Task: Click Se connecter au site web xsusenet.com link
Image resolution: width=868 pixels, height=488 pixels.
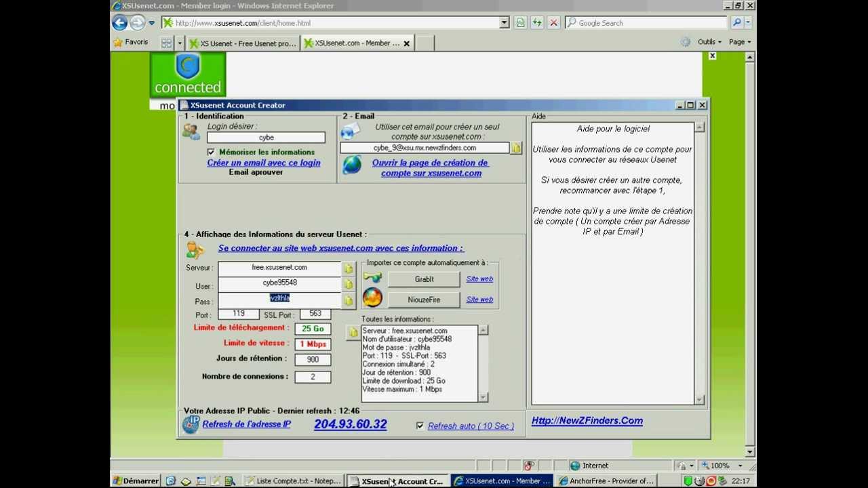Action: click(341, 248)
